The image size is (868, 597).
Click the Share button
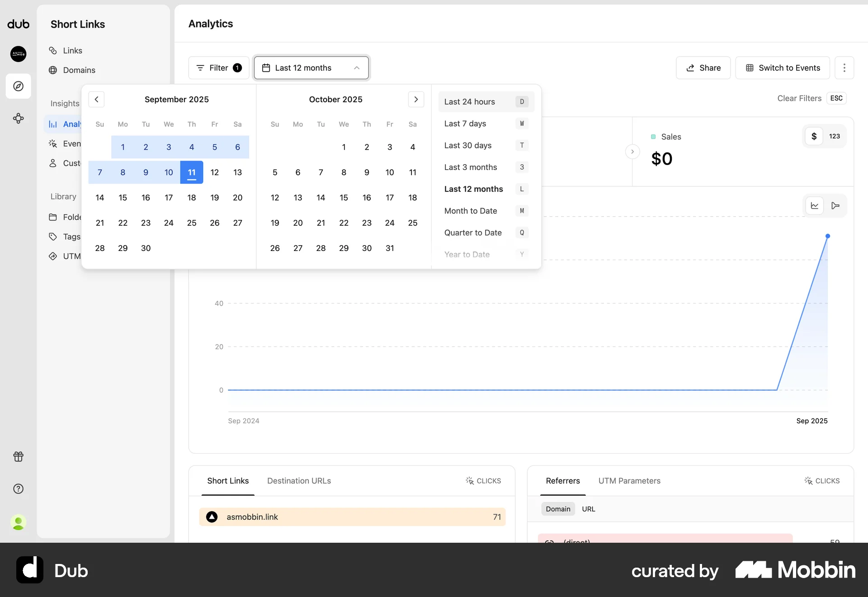[x=703, y=68]
